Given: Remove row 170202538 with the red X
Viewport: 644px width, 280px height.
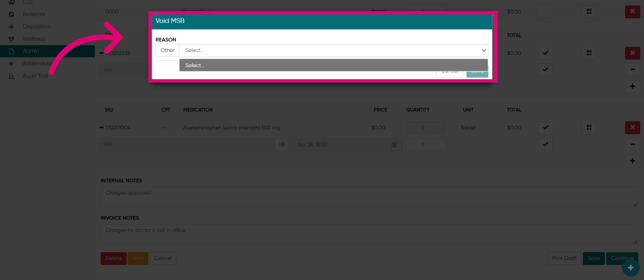Looking at the screenshot, I should [x=633, y=53].
